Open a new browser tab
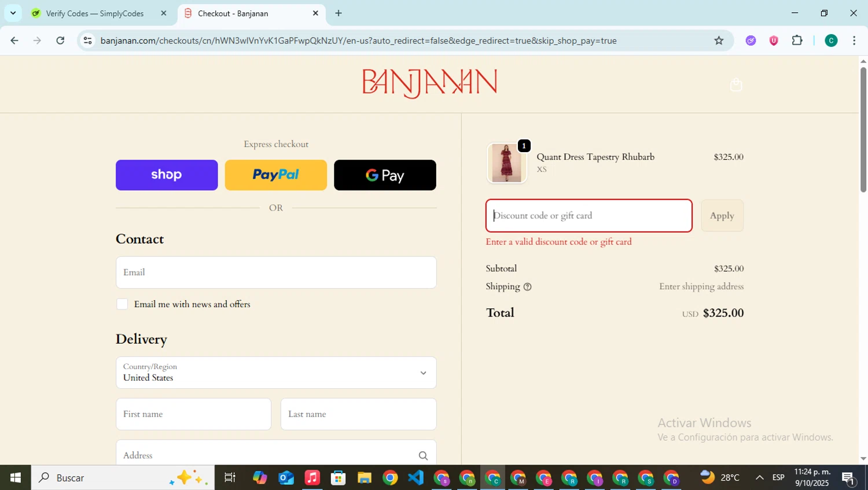The image size is (868, 490). 339,13
